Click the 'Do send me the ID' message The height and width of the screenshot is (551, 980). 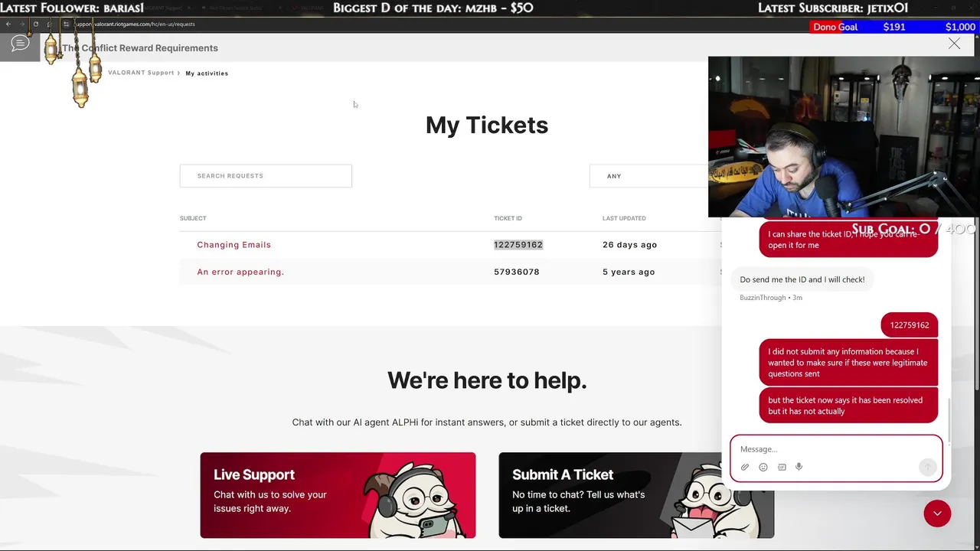802,279
